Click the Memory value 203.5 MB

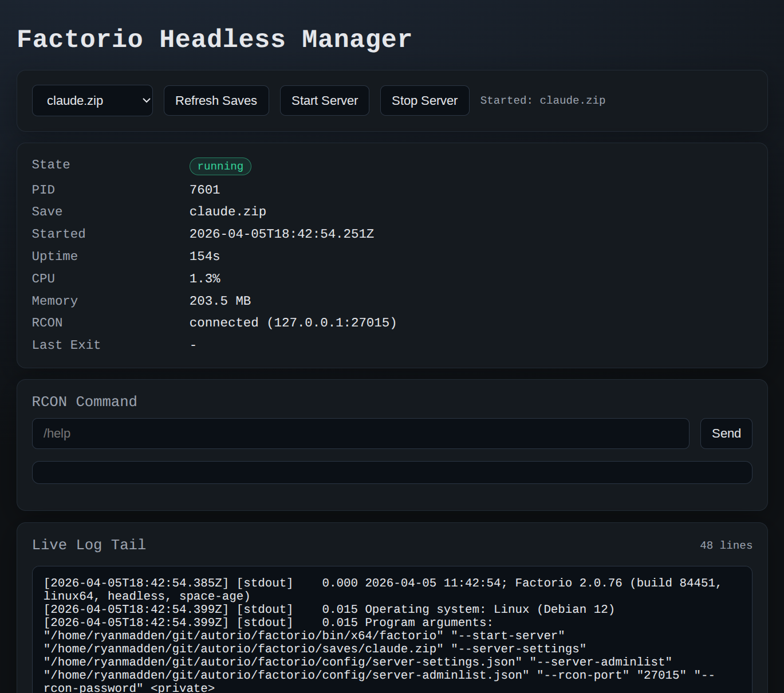220,301
